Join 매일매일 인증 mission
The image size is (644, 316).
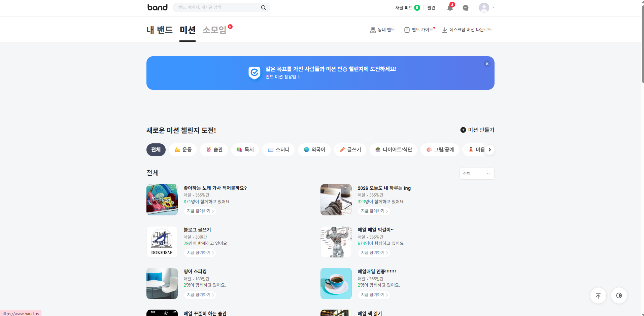(374, 295)
